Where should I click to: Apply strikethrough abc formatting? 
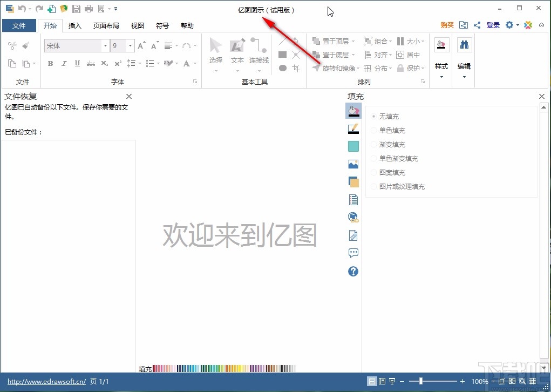(91, 63)
